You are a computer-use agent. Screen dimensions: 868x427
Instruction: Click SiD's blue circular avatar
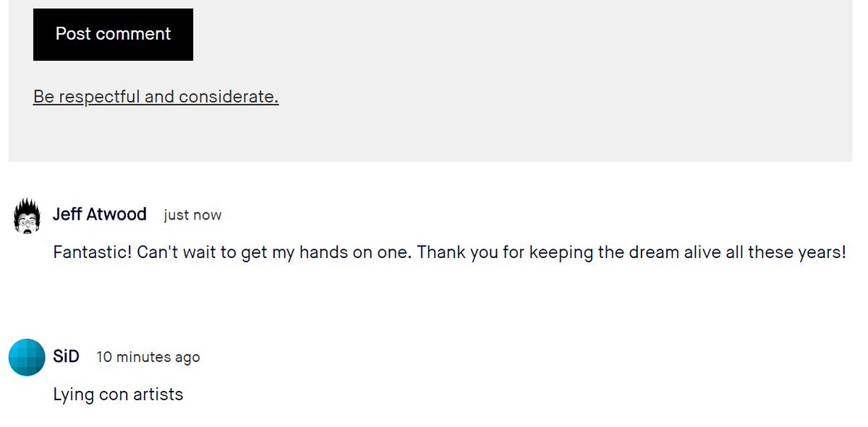click(x=27, y=357)
